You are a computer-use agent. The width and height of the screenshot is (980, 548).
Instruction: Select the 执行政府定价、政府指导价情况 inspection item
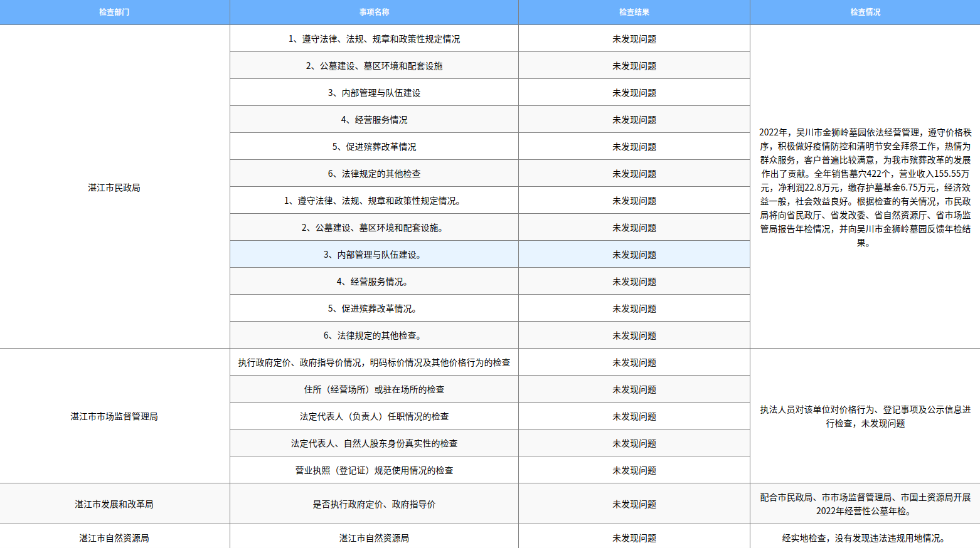point(375,362)
